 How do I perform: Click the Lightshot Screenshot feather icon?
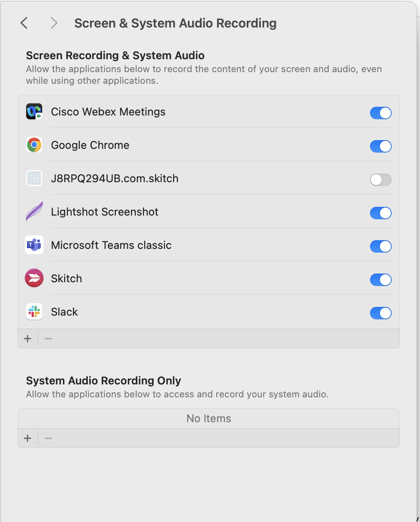34,212
